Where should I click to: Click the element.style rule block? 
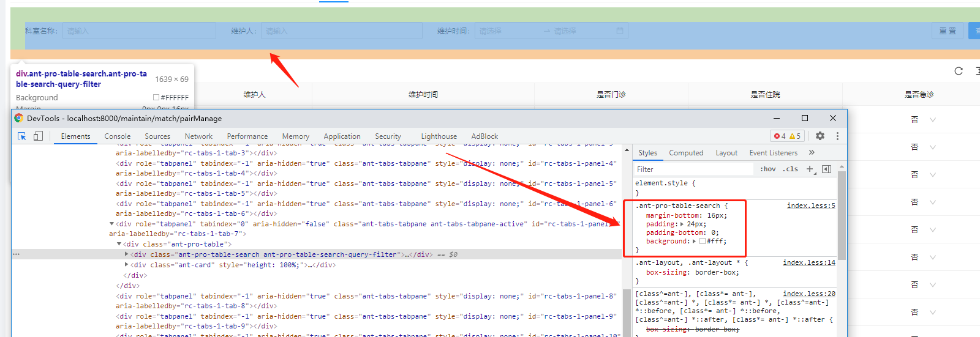(735, 188)
